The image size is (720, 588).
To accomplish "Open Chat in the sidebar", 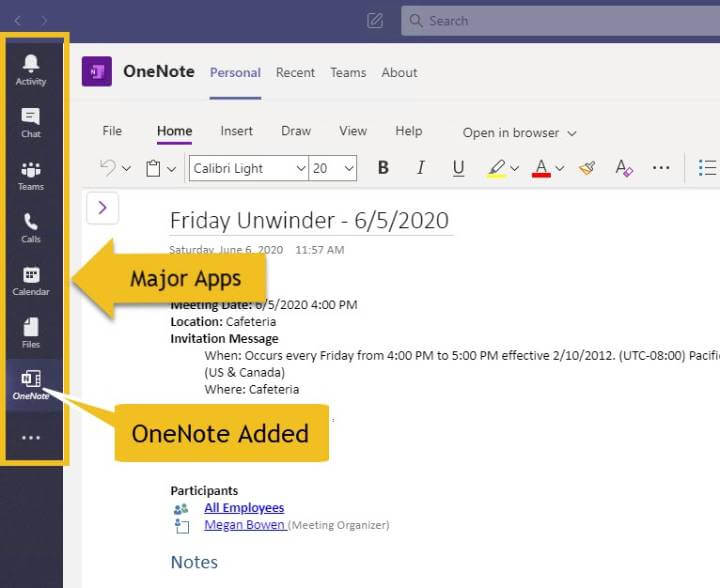I will pyautogui.click(x=31, y=123).
